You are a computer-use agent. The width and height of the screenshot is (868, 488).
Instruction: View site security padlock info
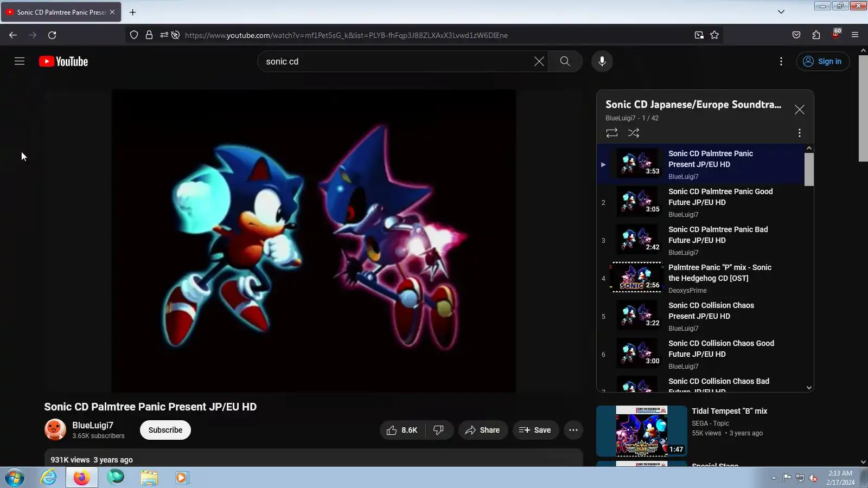coord(149,35)
